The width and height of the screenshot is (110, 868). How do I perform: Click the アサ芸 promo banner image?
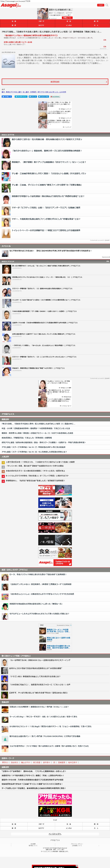(x=55, y=490)
